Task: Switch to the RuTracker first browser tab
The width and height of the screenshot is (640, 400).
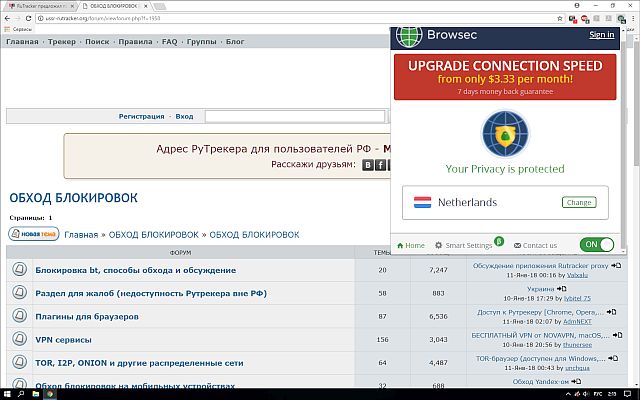Action: [x=41, y=6]
